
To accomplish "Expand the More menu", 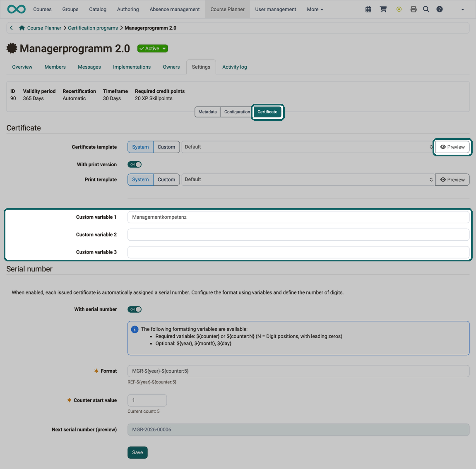I will (x=315, y=10).
